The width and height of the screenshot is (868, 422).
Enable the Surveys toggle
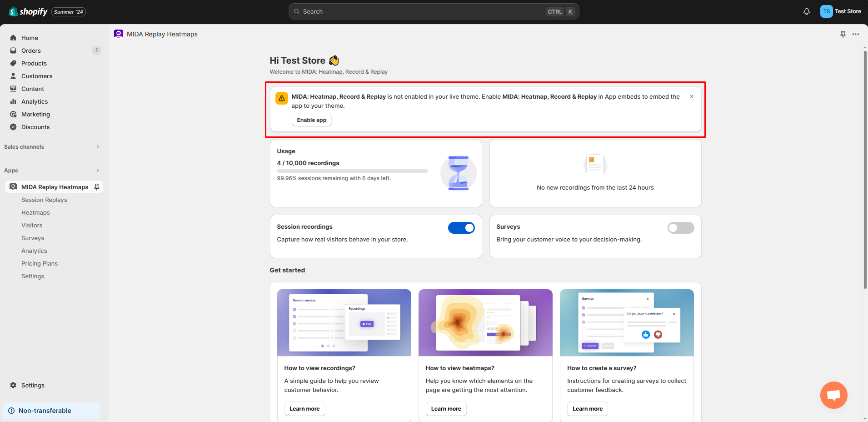tap(680, 228)
